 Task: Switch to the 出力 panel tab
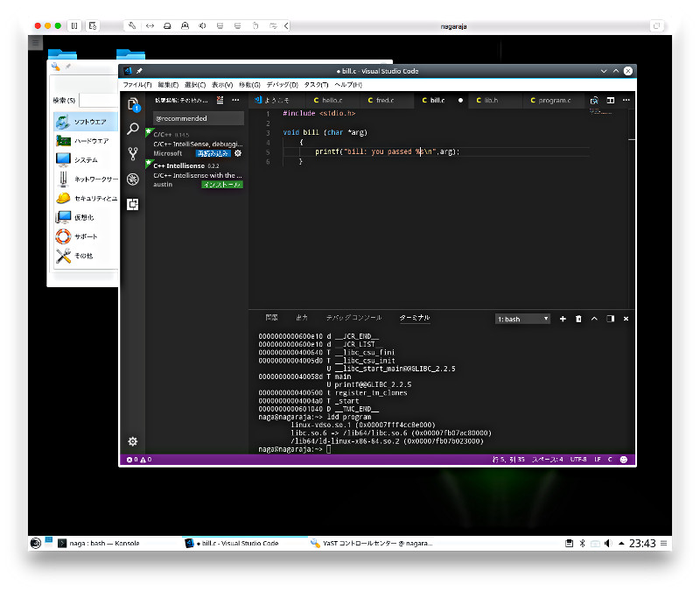point(302,318)
